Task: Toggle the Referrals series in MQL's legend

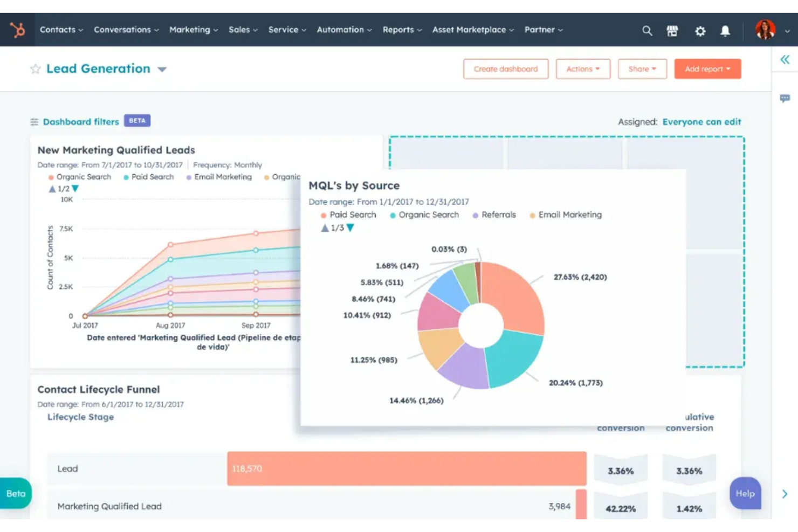Action: click(x=497, y=215)
